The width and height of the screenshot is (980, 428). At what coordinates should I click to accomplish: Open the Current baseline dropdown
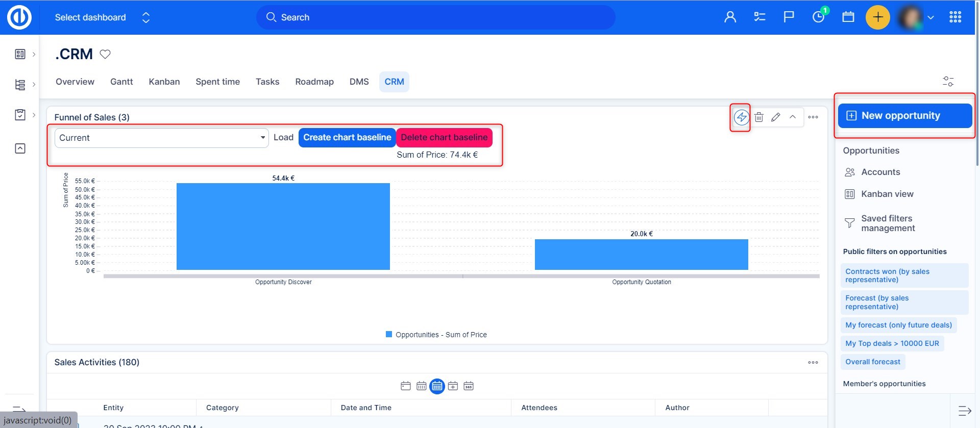point(161,138)
